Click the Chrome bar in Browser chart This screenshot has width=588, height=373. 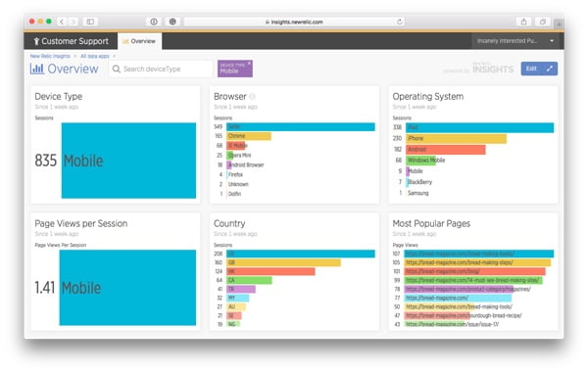[249, 136]
